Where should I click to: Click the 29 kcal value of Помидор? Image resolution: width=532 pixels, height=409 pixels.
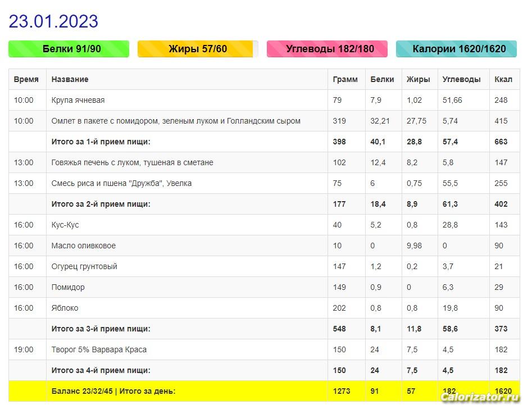499,287
